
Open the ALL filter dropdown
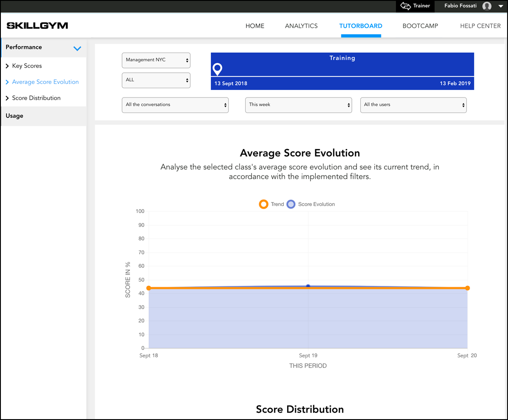(156, 80)
